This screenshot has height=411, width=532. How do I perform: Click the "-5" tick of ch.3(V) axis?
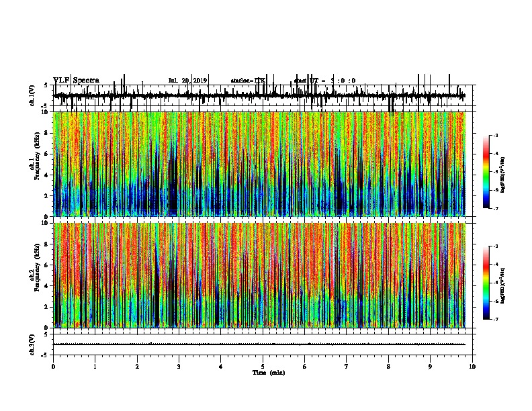click(x=45, y=355)
